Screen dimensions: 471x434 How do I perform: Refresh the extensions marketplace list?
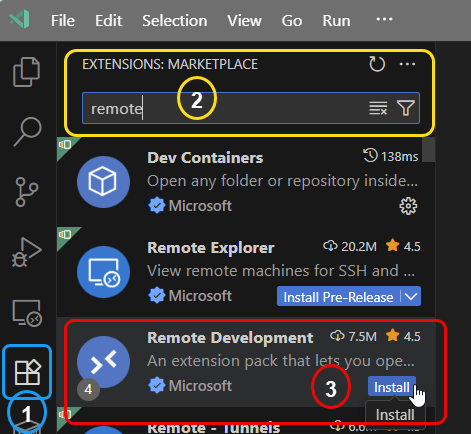377,64
